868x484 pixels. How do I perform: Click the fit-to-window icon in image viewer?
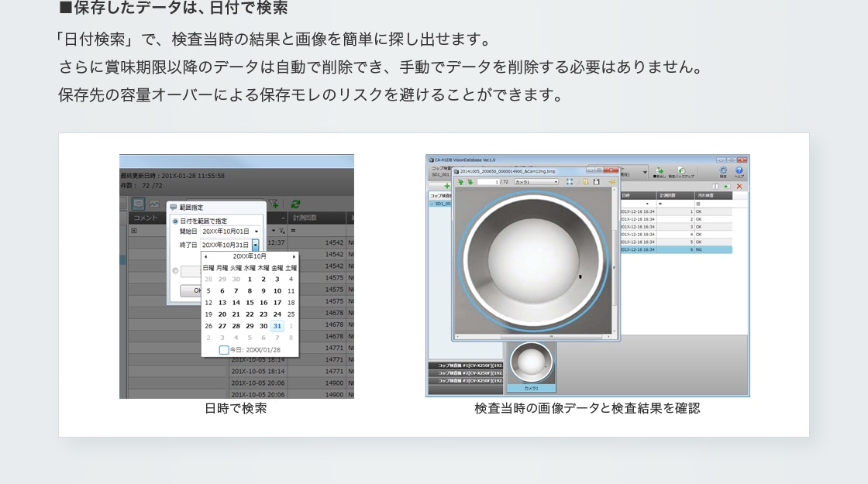coord(570,182)
